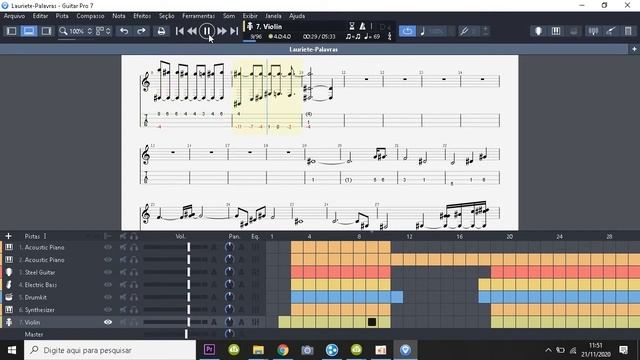640x360 pixels.
Task: Click bar 20 on the timeline ruler
Action: point(509,236)
